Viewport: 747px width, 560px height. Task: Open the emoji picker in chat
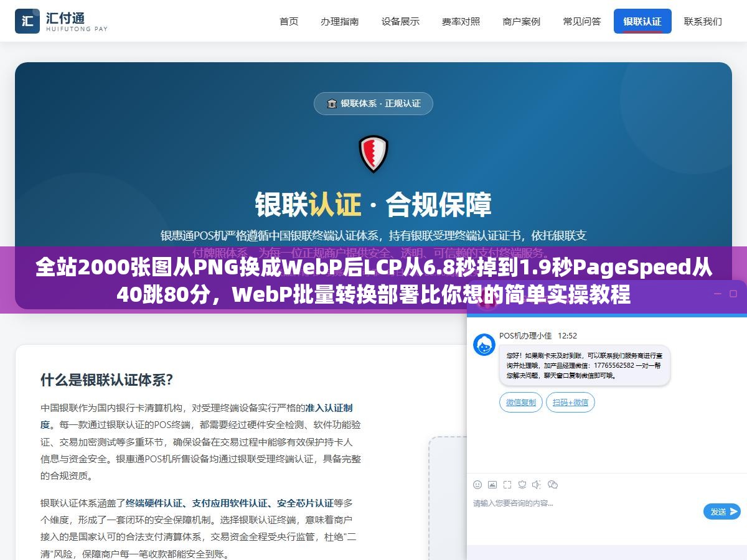[x=477, y=484]
